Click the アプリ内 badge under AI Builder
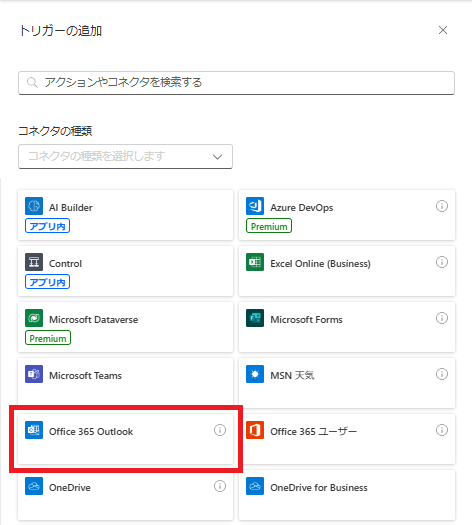This screenshot has width=472, height=525. 47,226
